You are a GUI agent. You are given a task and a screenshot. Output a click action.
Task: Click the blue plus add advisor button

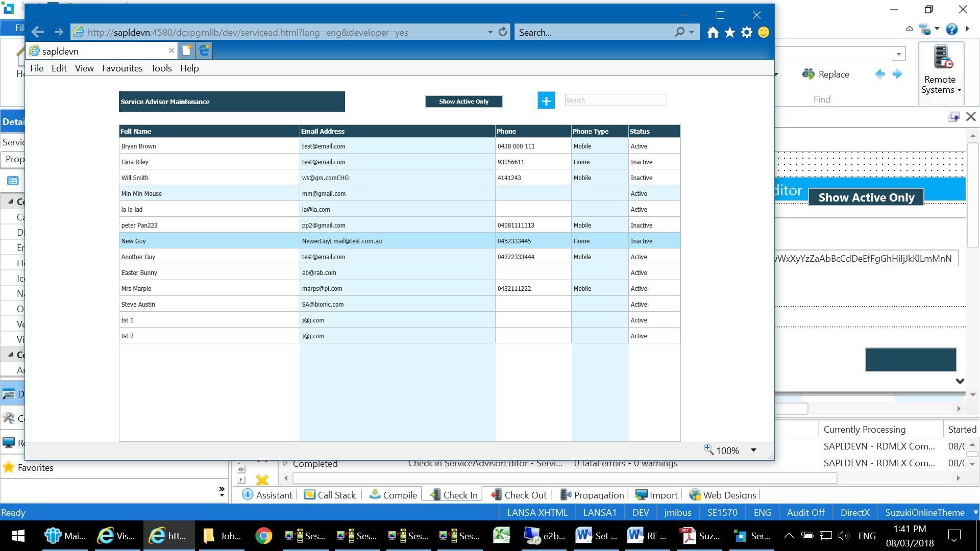coord(546,101)
